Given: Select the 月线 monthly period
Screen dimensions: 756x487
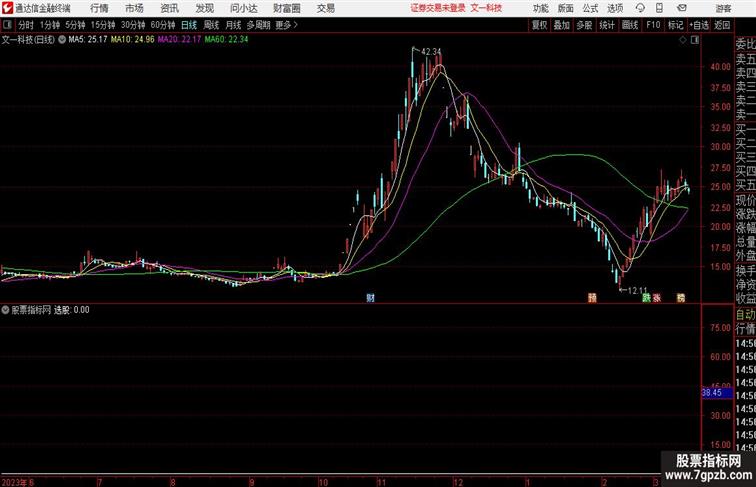Looking at the screenshot, I should coord(233,25).
